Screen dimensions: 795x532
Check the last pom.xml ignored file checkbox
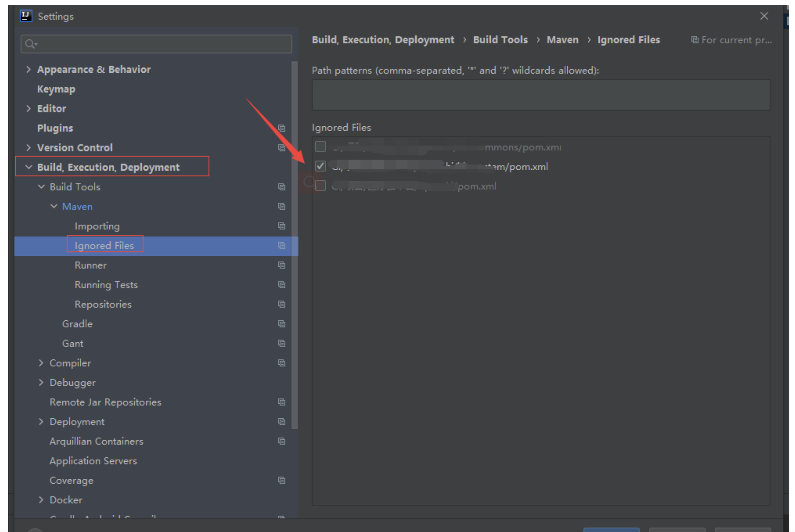click(x=320, y=186)
